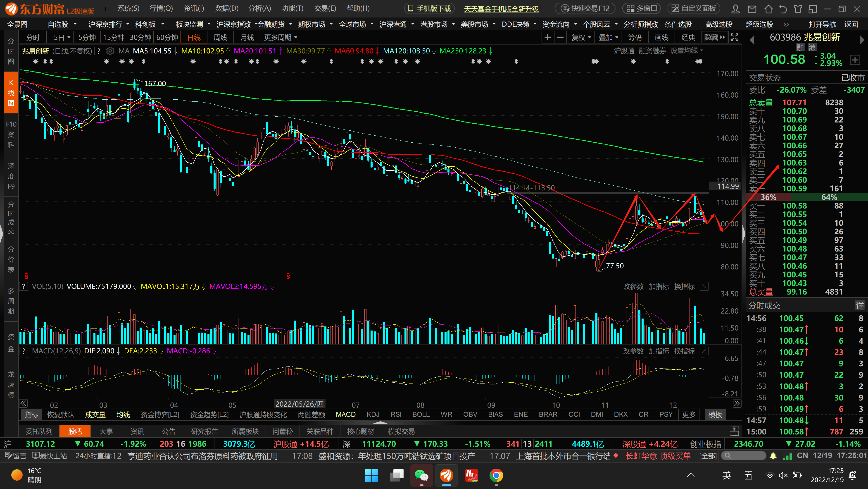Viewport: 868px width, 489px height.
Task: Click 快速交易F12 button
Action: 585,8
